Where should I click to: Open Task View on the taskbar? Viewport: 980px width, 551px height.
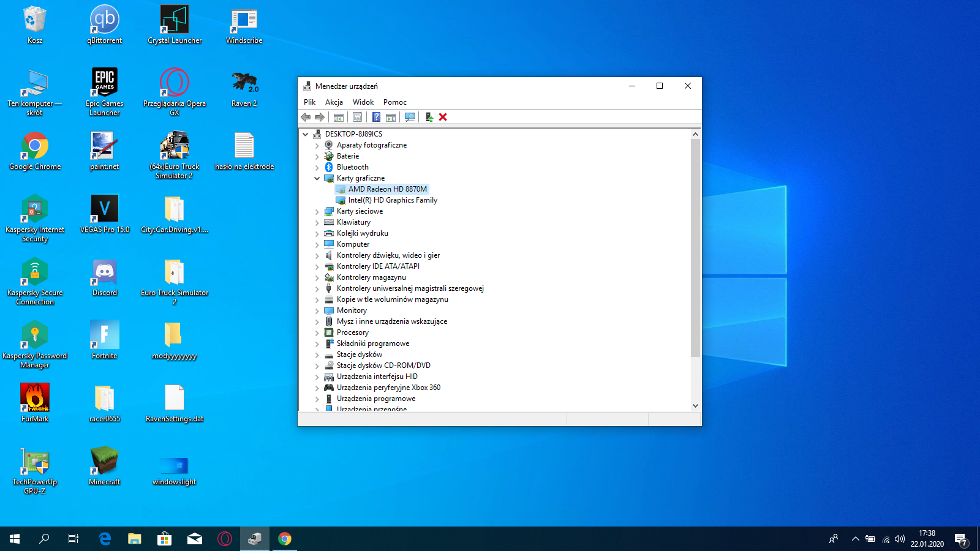tap(73, 539)
